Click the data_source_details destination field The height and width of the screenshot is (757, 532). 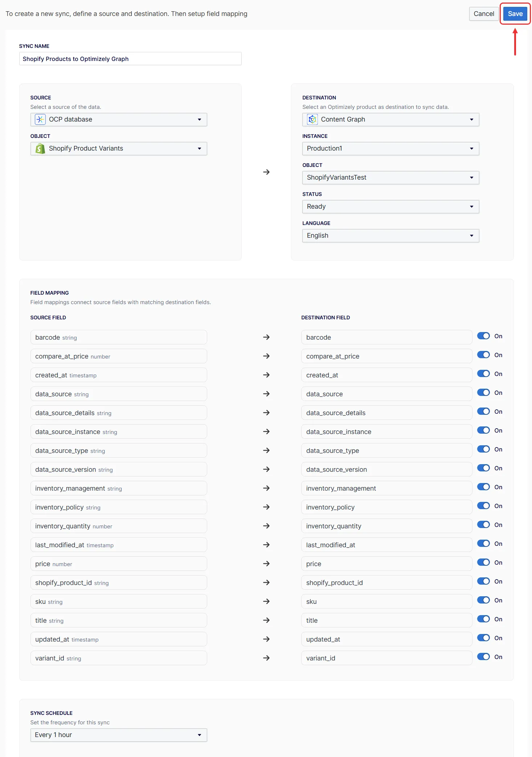pos(386,413)
